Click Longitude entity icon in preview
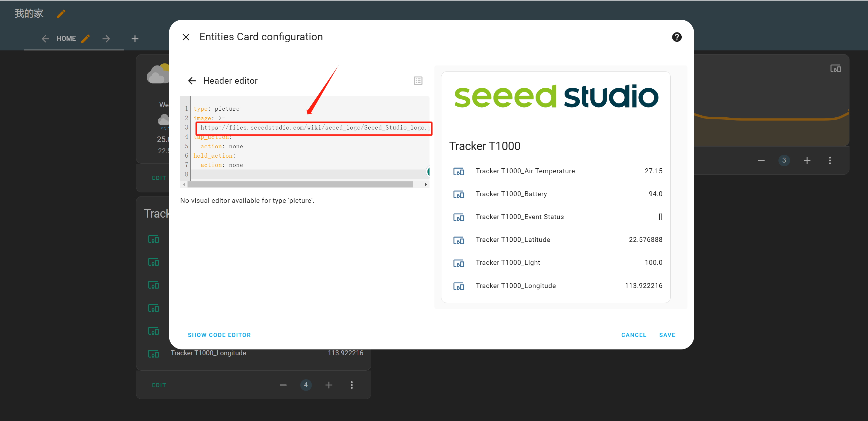The image size is (868, 421). tap(458, 286)
